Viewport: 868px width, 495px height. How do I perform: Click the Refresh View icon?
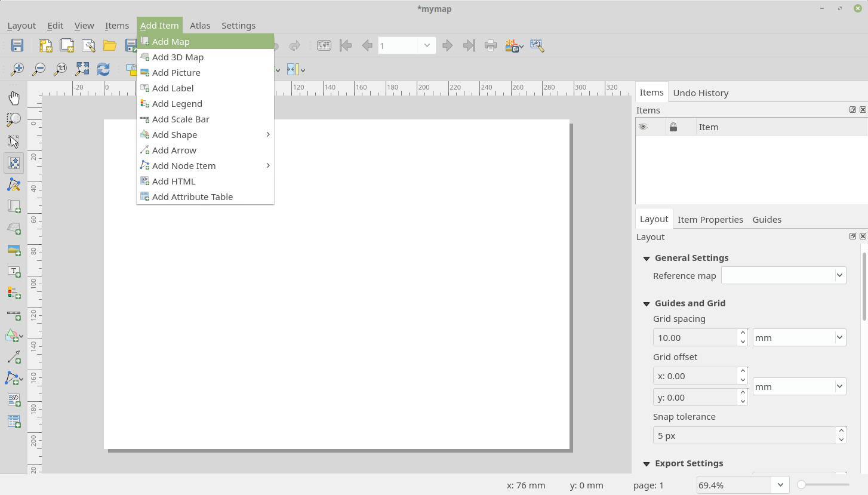tap(103, 69)
